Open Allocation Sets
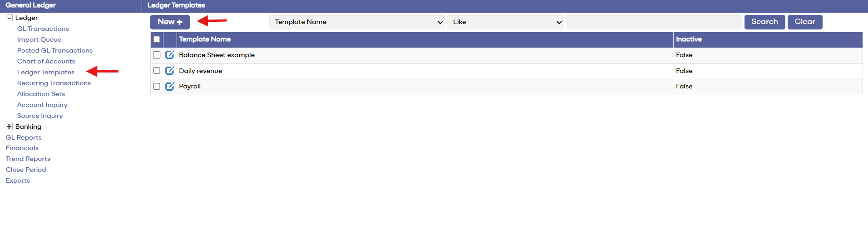Viewport: 868px width, 243px height. [41, 94]
